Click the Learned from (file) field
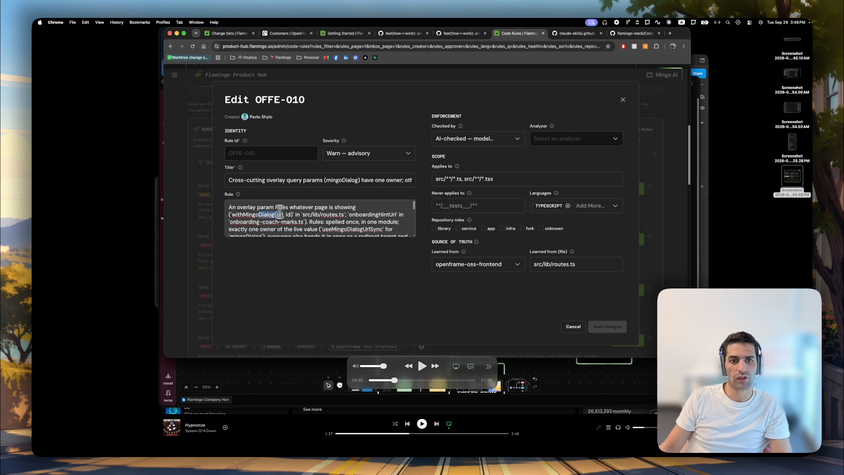Screen dimensions: 844x475 tap(576, 264)
